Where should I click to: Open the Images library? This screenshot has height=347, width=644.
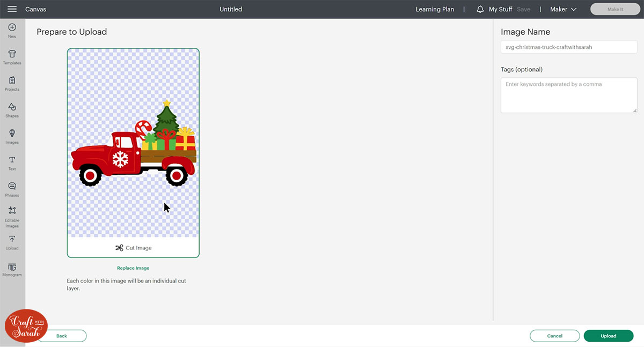(x=12, y=137)
